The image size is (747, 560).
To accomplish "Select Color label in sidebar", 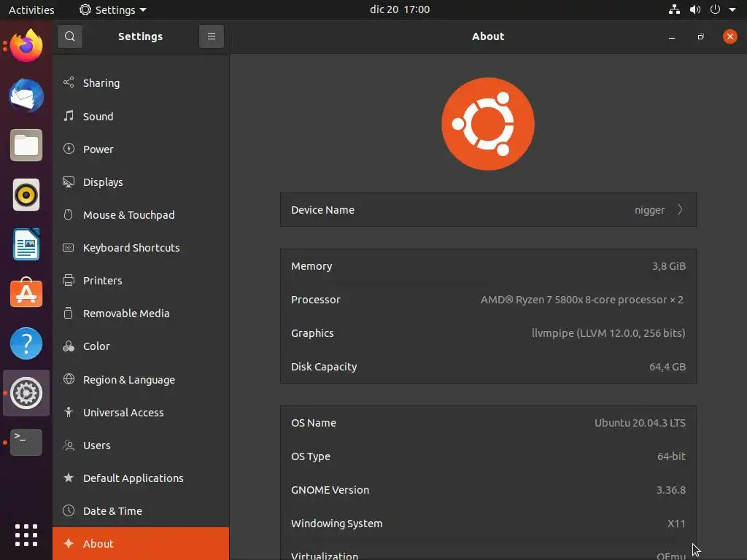I will coord(96,346).
